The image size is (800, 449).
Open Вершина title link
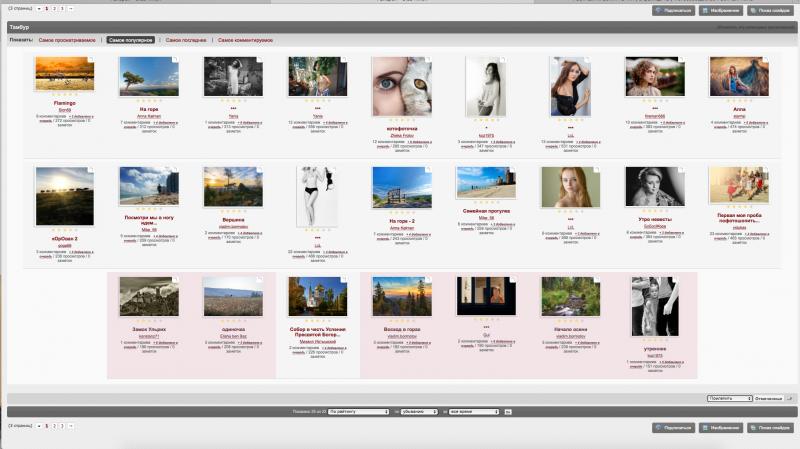pyautogui.click(x=233, y=220)
